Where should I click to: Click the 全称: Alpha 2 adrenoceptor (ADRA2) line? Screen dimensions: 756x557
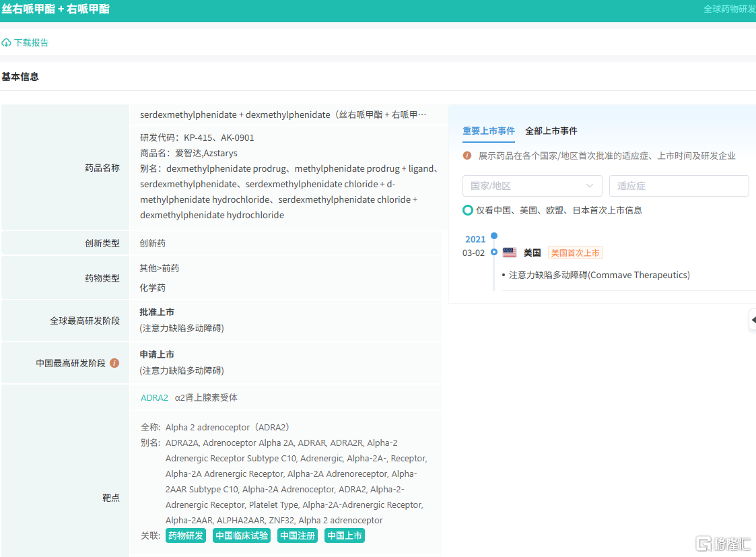[215, 427]
